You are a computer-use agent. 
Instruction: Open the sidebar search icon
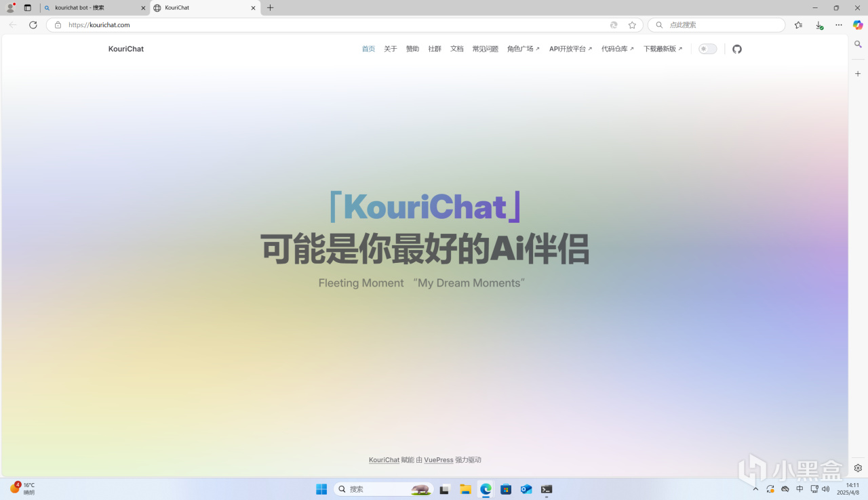[858, 45]
